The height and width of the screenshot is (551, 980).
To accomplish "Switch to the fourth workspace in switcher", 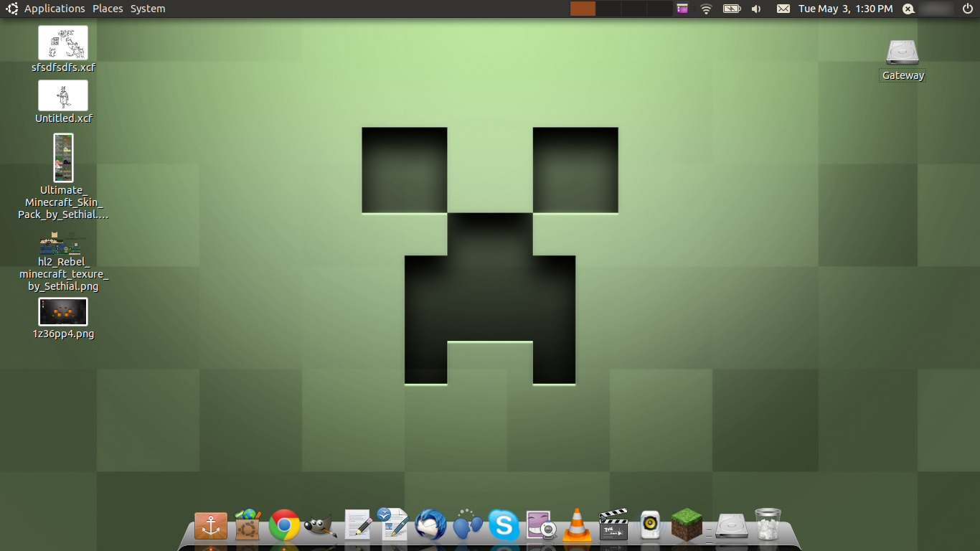I will tap(659, 9).
